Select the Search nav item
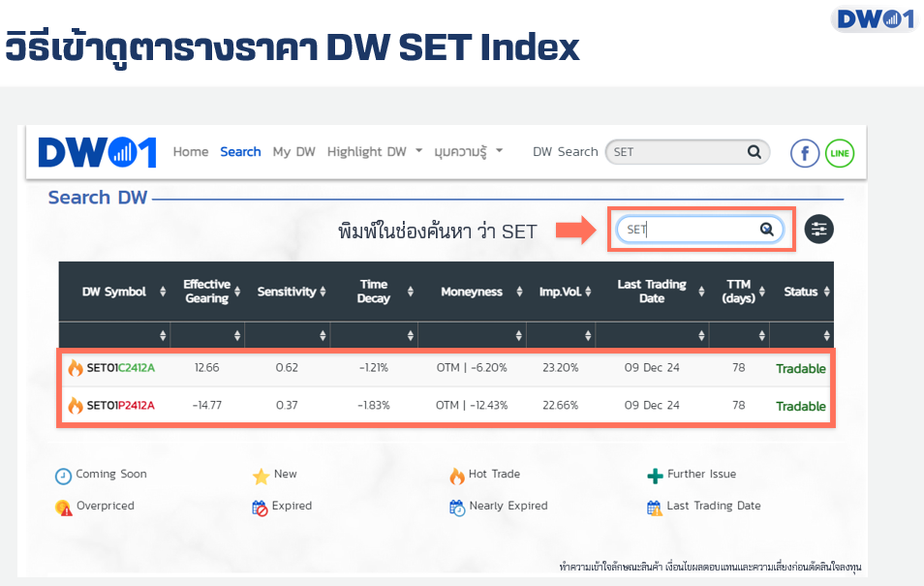Screen dimensions: 924x586 point(240,151)
